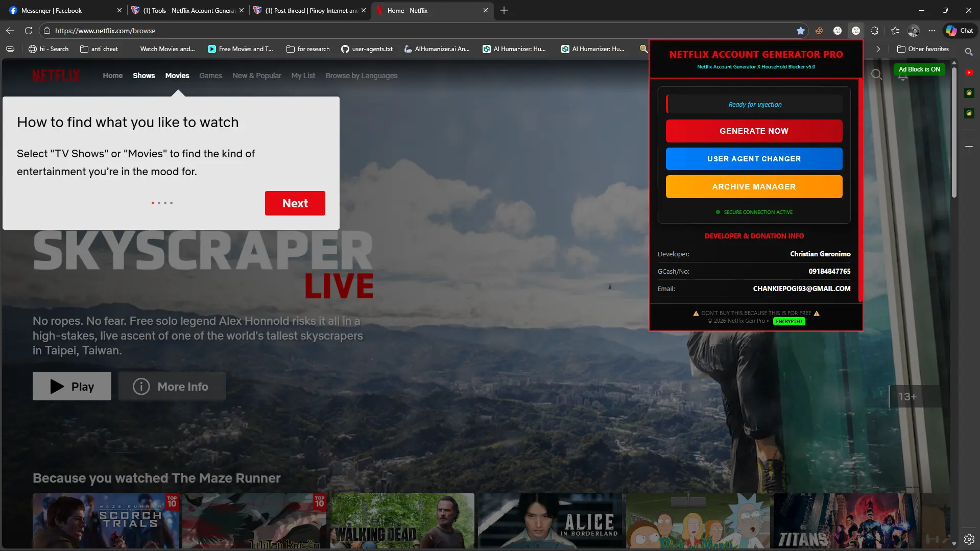This screenshot has height=551, width=980.
Task: Open the Alice in Borderland thumbnail
Action: (551, 521)
